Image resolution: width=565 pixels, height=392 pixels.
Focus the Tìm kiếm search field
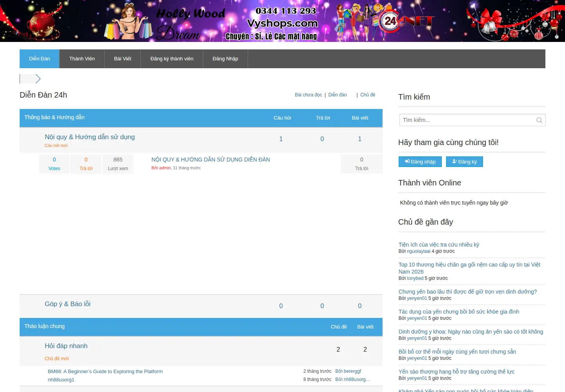[x=472, y=120]
